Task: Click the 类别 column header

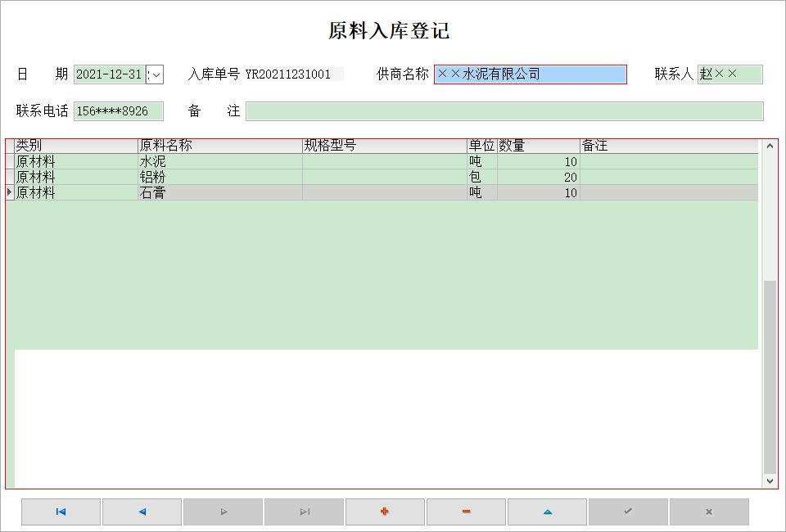Action: pyautogui.click(x=76, y=146)
